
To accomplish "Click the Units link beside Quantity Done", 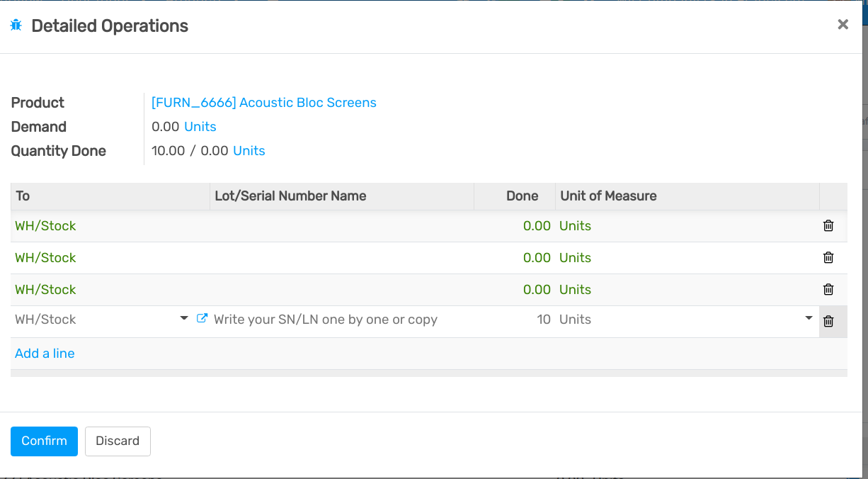I will (249, 151).
